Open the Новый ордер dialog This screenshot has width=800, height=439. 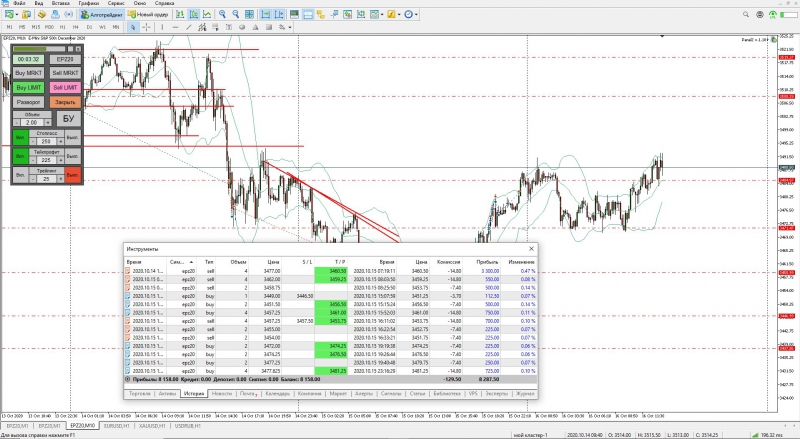click(x=147, y=14)
